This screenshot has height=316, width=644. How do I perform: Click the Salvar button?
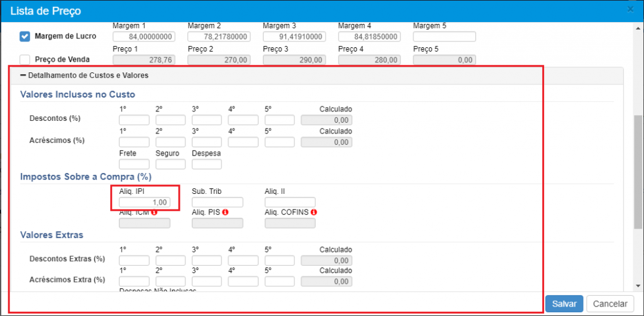point(563,303)
